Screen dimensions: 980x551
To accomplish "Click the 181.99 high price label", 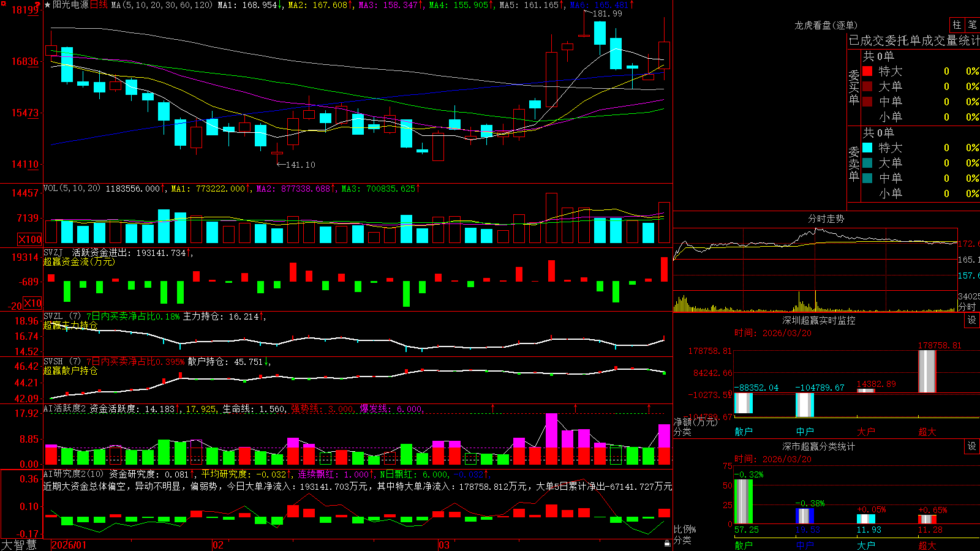I will coord(607,13).
